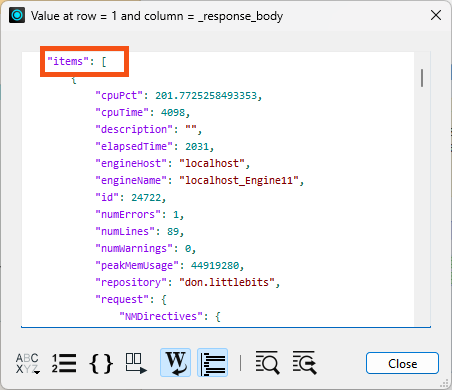Image resolution: width=452 pixels, height=390 pixels.
Task: Click the "items" key text
Action: 68,62
